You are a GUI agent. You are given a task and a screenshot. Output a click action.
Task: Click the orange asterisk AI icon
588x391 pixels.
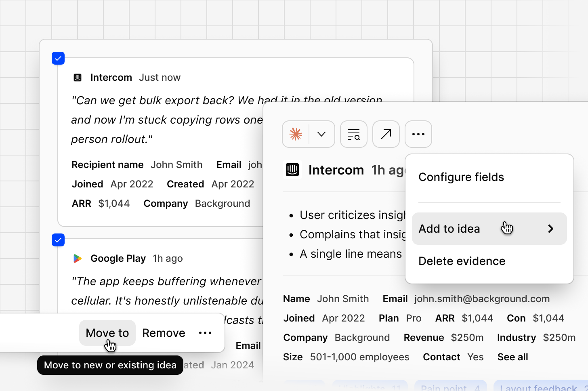(296, 134)
